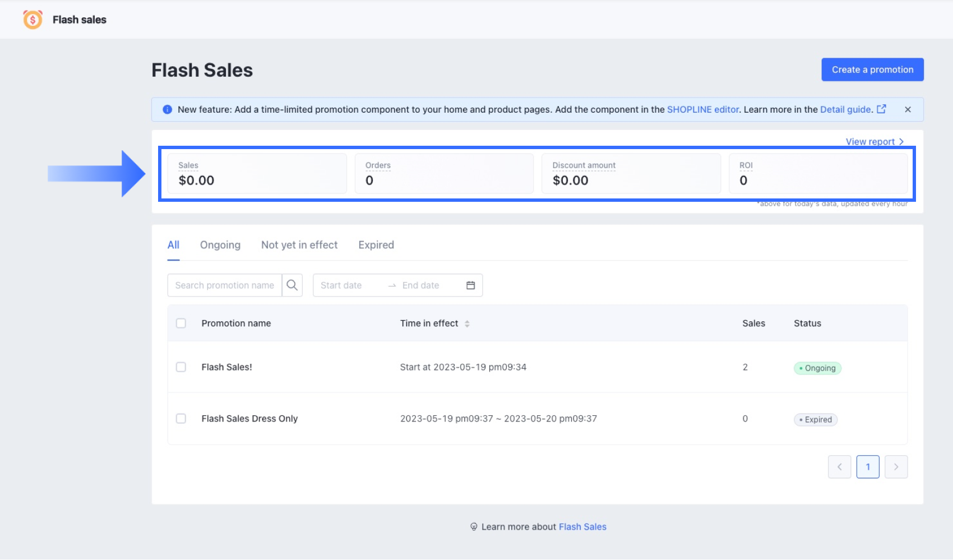Switch to the Expired tab

376,245
